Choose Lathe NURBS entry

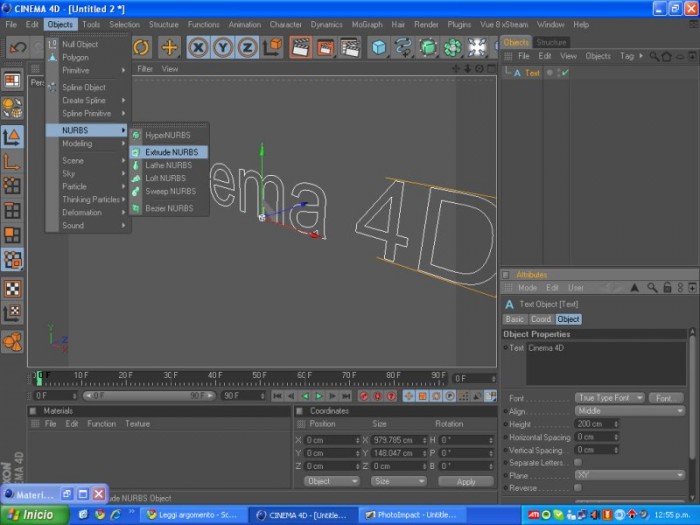(x=169, y=165)
